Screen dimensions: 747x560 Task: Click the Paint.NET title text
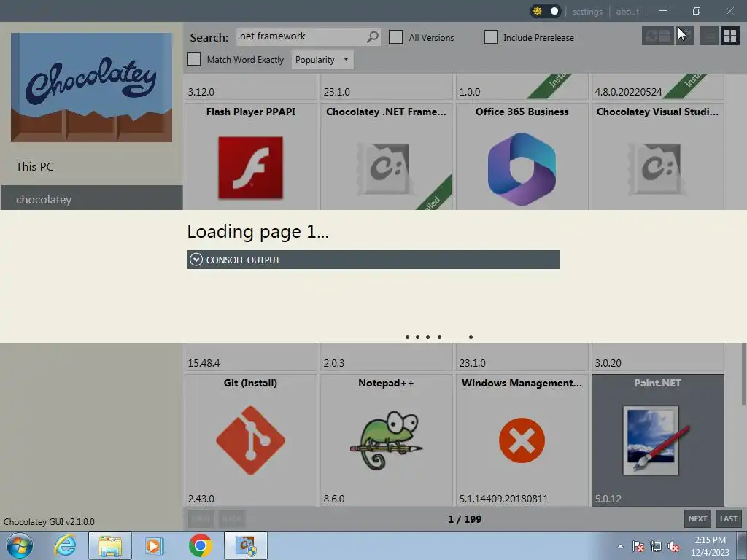(x=657, y=383)
